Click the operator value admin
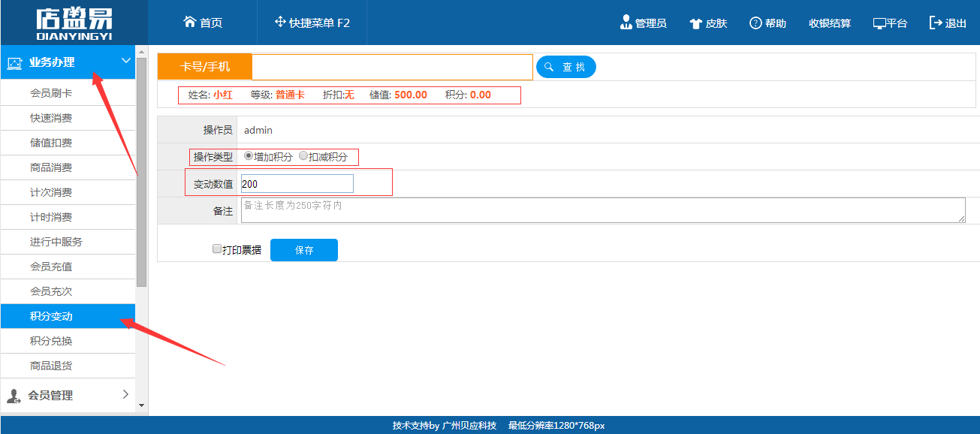 click(258, 130)
